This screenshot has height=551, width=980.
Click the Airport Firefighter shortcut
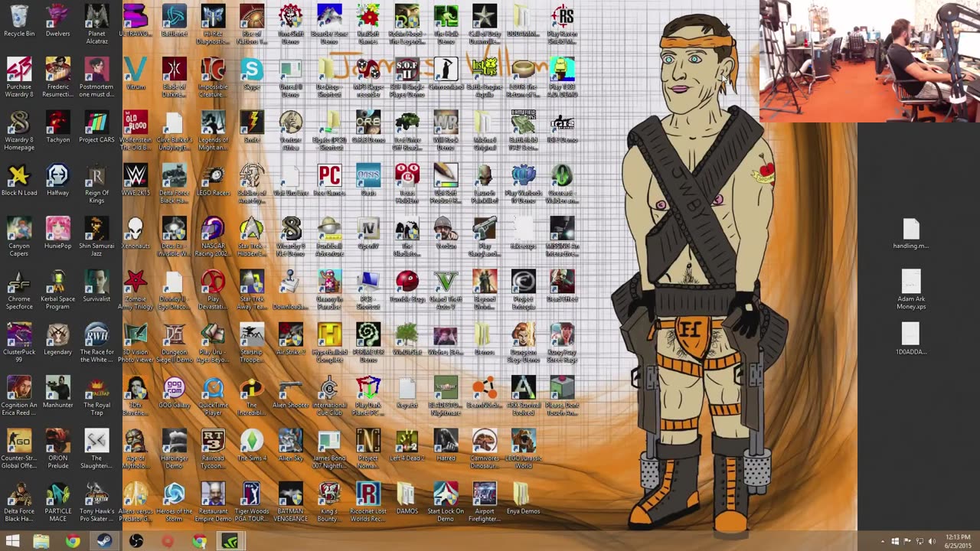(x=484, y=500)
